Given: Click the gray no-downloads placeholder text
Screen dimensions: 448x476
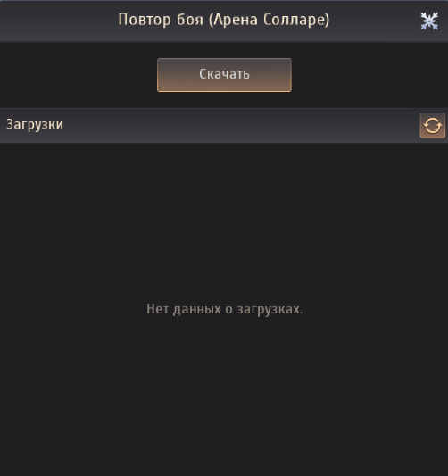Looking at the screenshot, I should pos(225,309).
